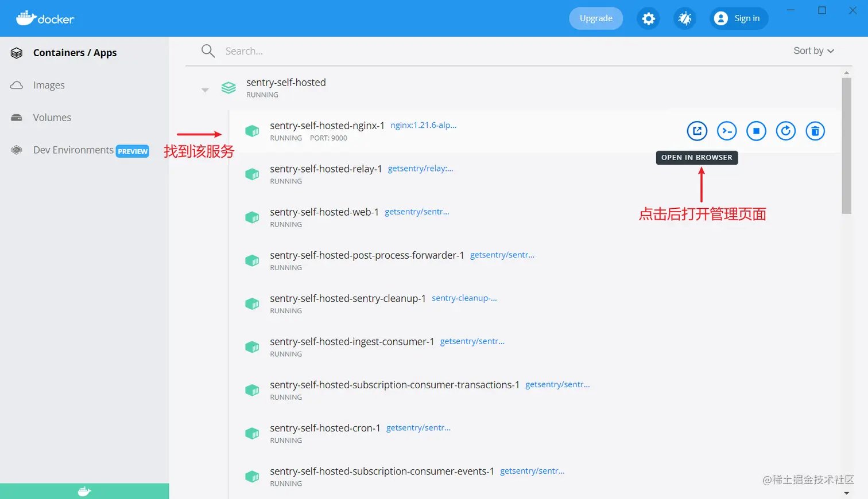Open the troubleshoot bug icon
This screenshot has width=868, height=499.
pos(685,18)
